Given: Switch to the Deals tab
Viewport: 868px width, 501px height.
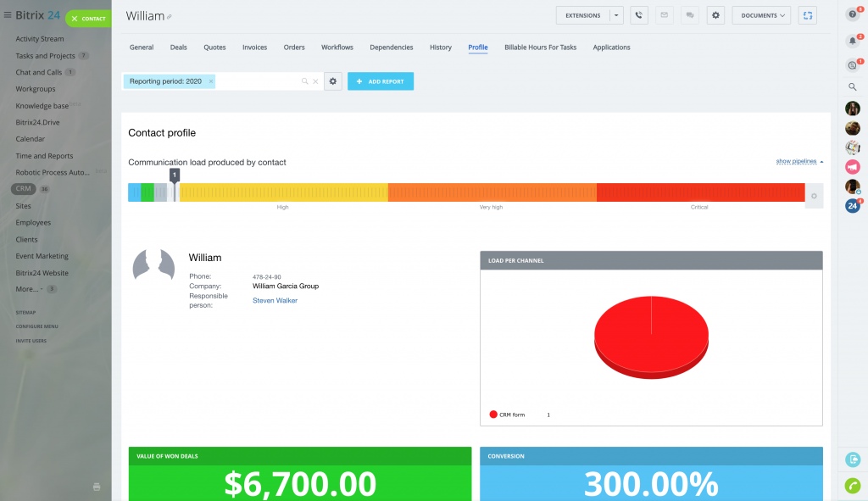Looking at the screenshot, I should [x=178, y=47].
